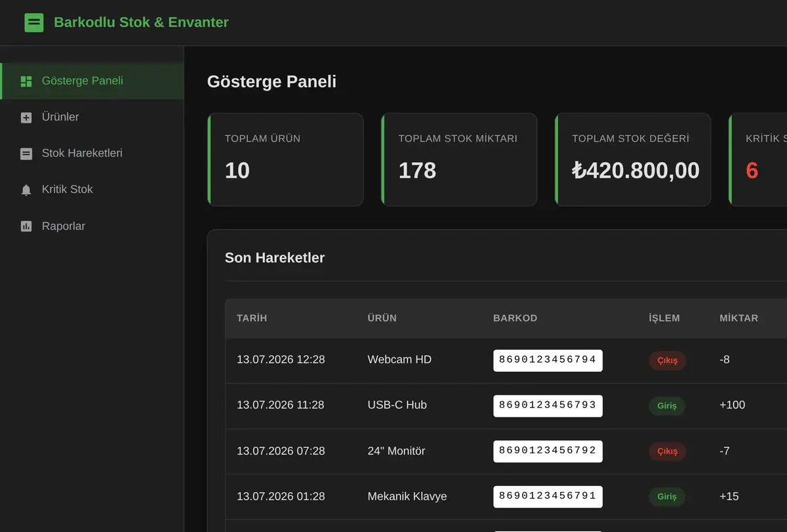This screenshot has width=787, height=532.
Task: Click the date 13.07.2026 07:28
Action: tap(281, 451)
